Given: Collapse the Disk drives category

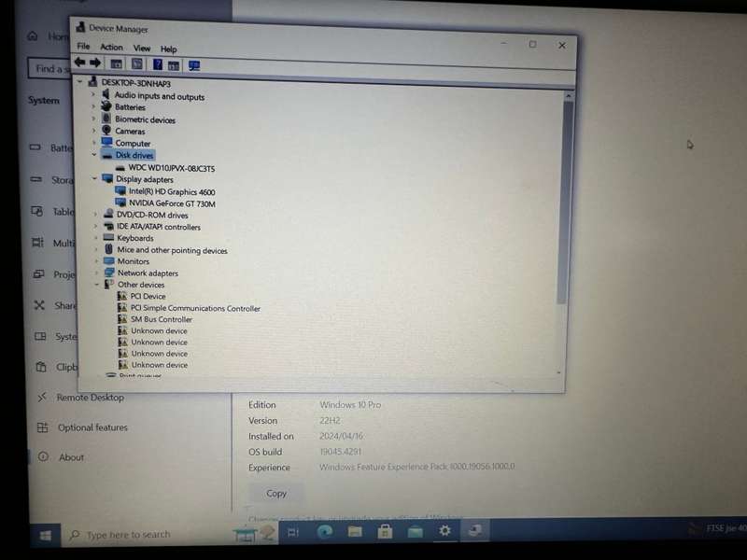Looking at the screenshot, I should click(x=94, y=154).
